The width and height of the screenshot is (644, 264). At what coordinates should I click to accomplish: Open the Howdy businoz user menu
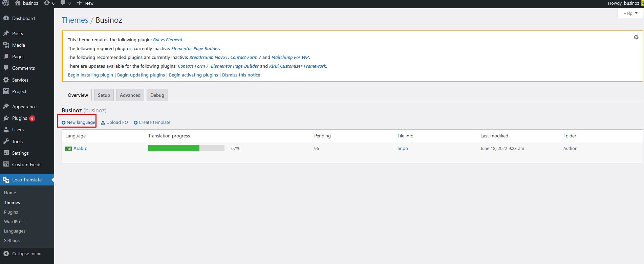click(623, 3)
